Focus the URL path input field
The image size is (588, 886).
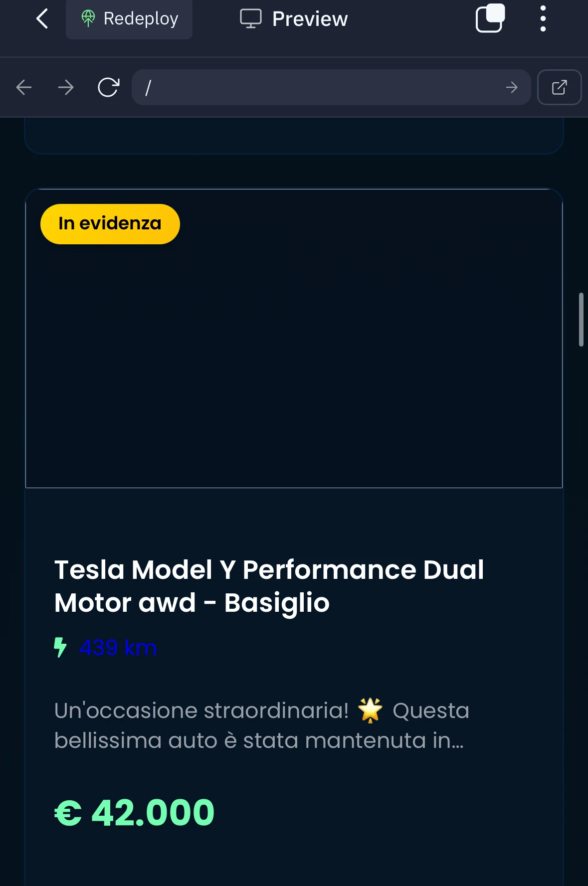click(319, 87)
